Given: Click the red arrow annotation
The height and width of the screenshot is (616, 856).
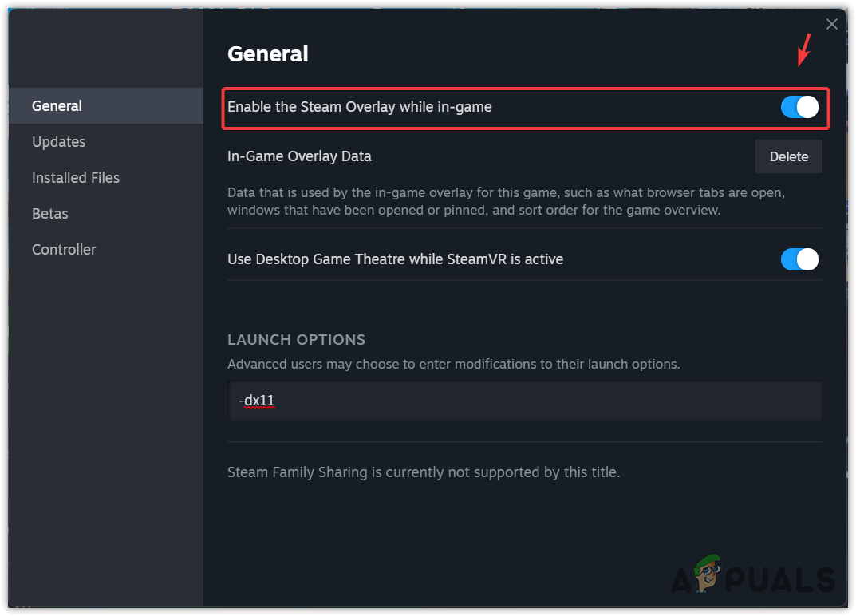Looking at the screenshot, I should [x=804, y=50].
